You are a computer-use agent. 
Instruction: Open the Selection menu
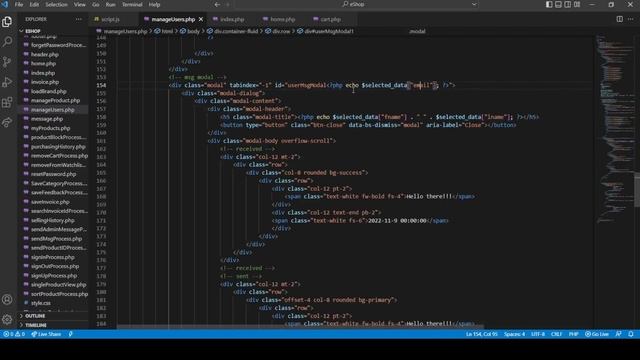click(x=56, y=4)
